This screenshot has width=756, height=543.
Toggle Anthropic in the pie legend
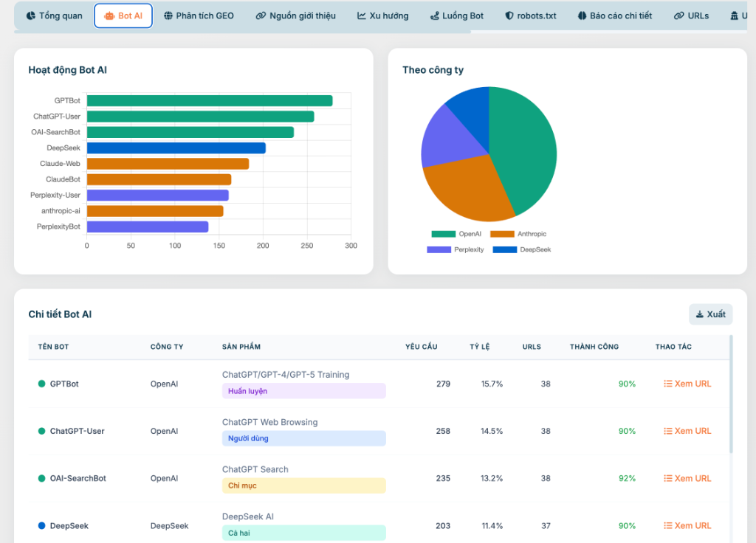[x=518, y=234]
